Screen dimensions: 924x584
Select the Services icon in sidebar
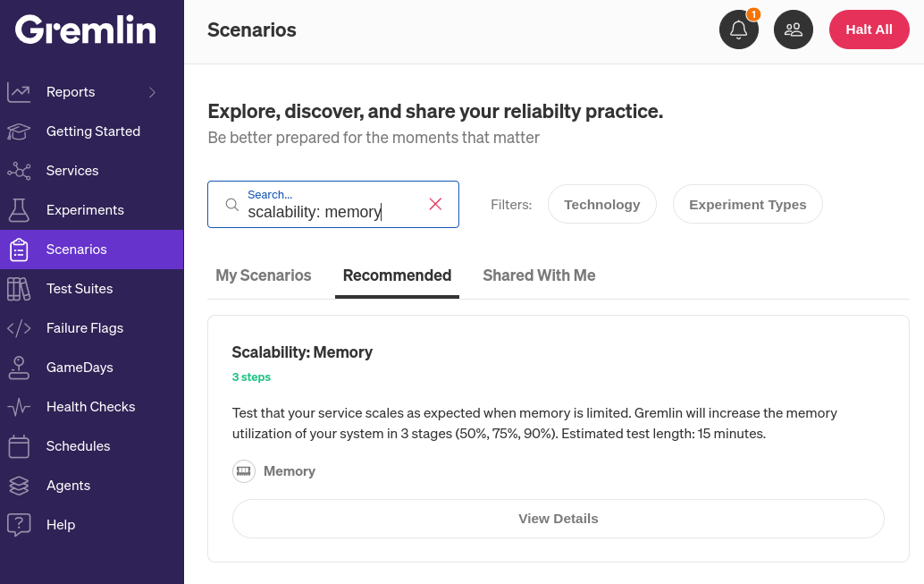click(19, 170)
